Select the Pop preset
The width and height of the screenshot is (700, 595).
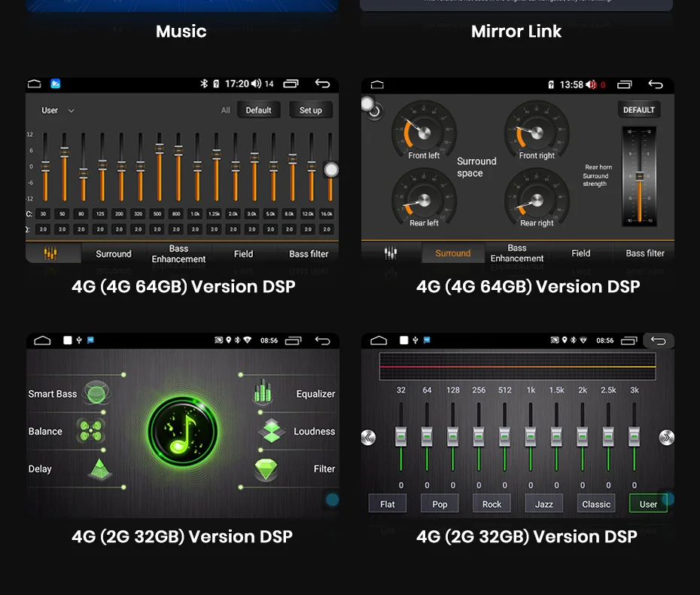tap(440, 504)
